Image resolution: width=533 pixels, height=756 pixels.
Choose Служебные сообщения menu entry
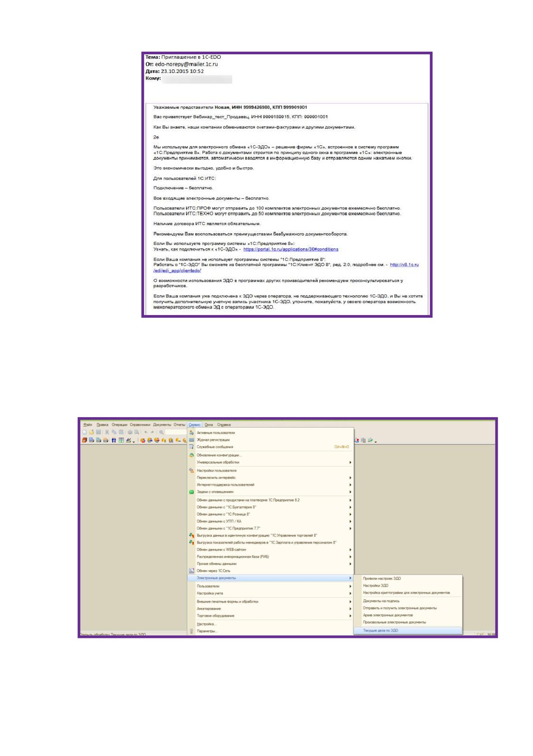(271, 447)
